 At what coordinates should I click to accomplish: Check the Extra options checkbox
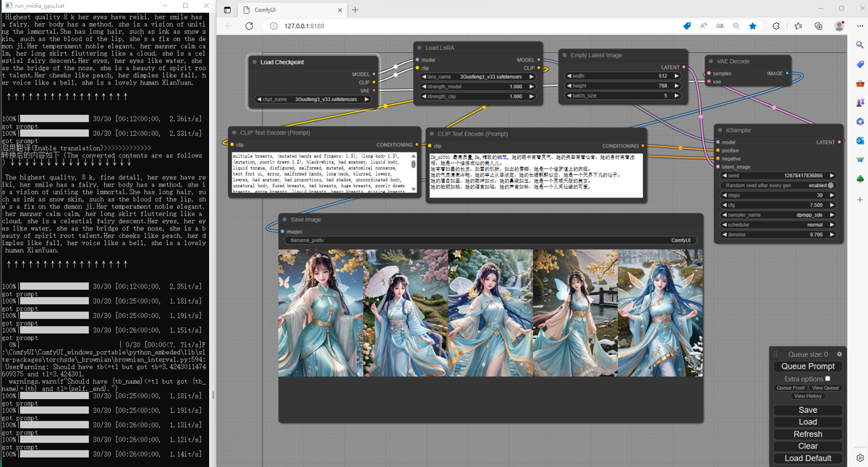(827, 378)
